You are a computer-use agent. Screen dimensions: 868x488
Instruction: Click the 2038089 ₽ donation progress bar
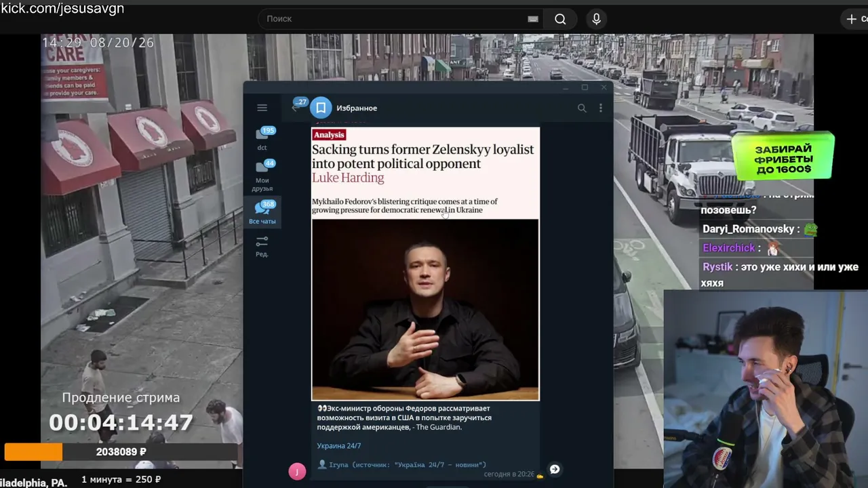[x=121, y=452]
